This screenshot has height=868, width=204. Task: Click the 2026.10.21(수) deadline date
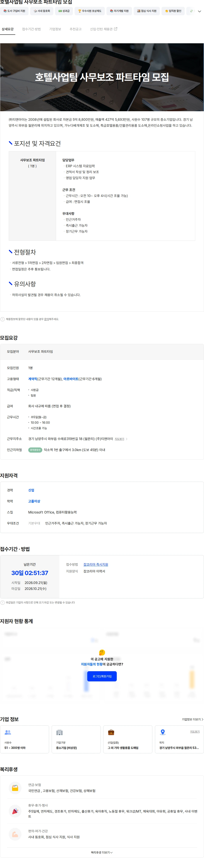[x=35, y=589]
